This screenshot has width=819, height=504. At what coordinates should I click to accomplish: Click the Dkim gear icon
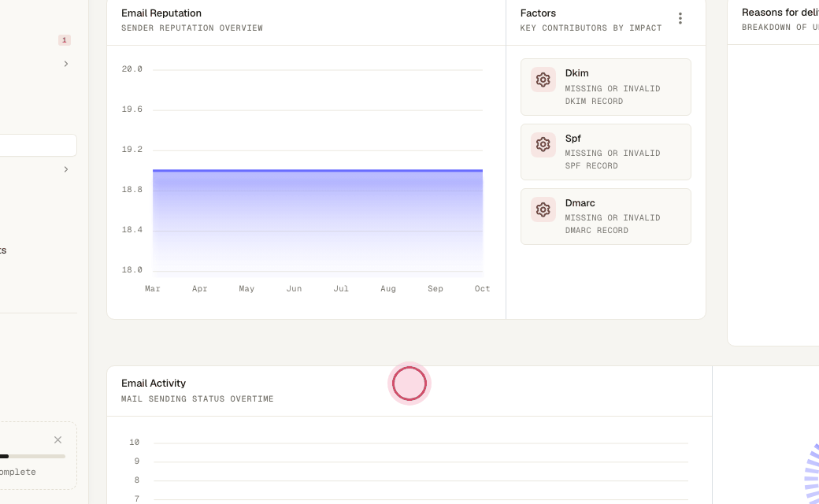coord(543,80)
